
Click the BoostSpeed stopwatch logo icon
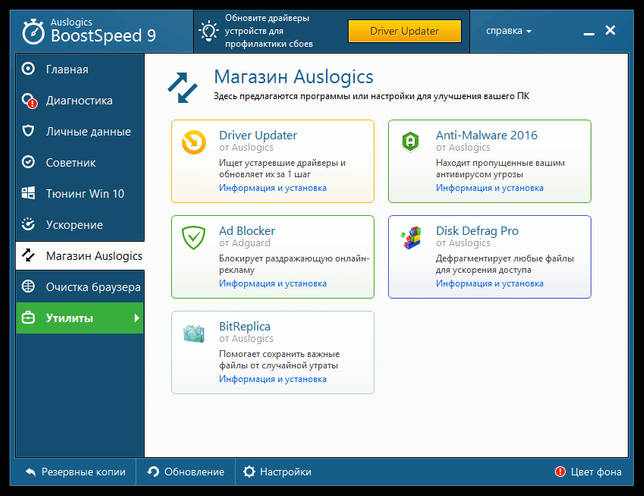pos(33,31)
